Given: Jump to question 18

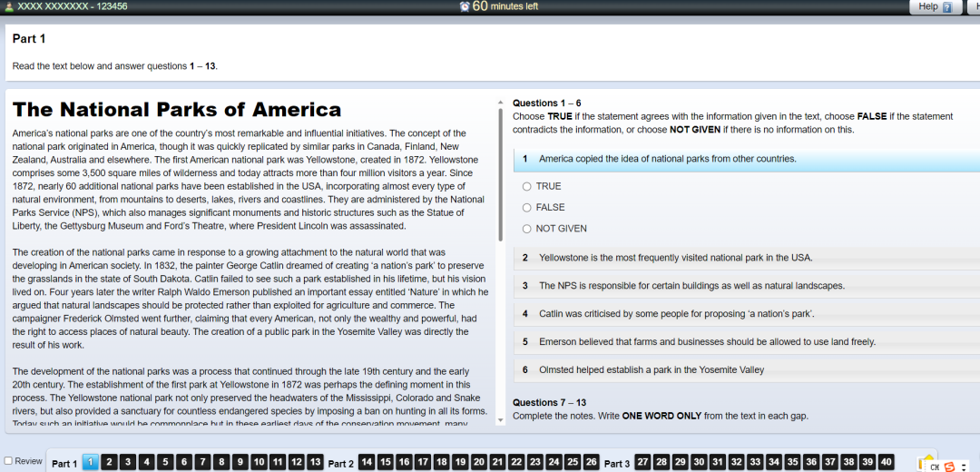Looking at the screenshot, I should [x=442, y=463].
